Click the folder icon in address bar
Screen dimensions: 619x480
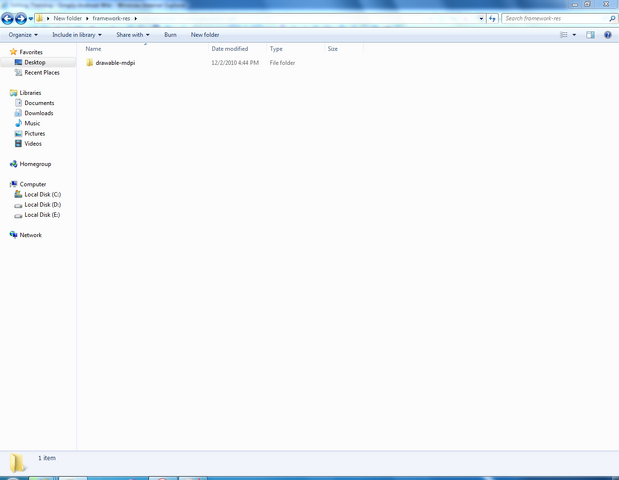39,18
